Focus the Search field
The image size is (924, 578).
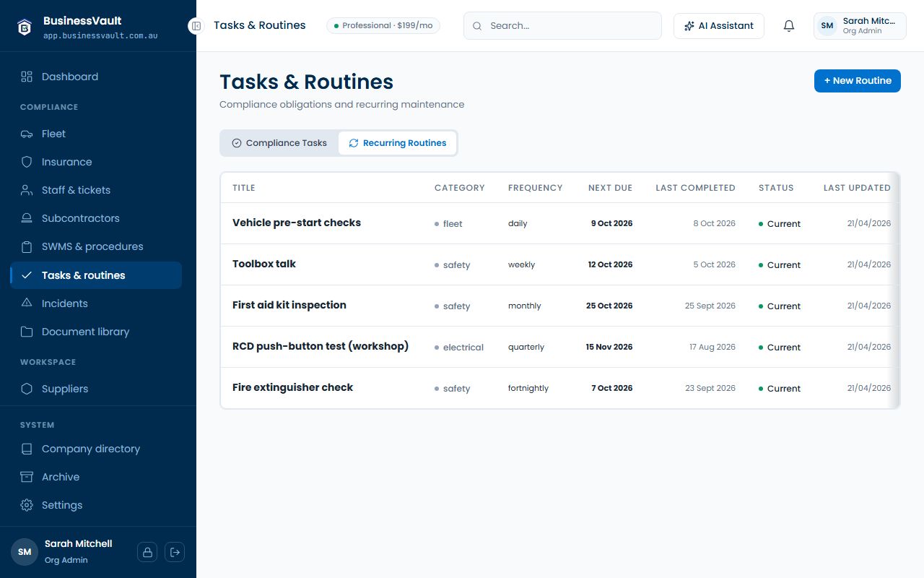(x=562, y=26)
